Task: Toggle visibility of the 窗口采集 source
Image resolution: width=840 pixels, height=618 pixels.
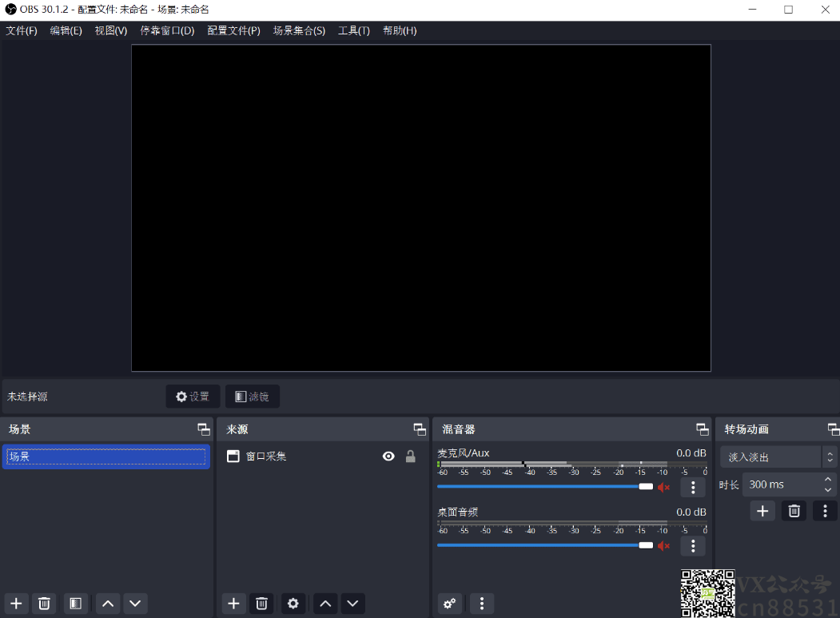Action: pos(388,456)
